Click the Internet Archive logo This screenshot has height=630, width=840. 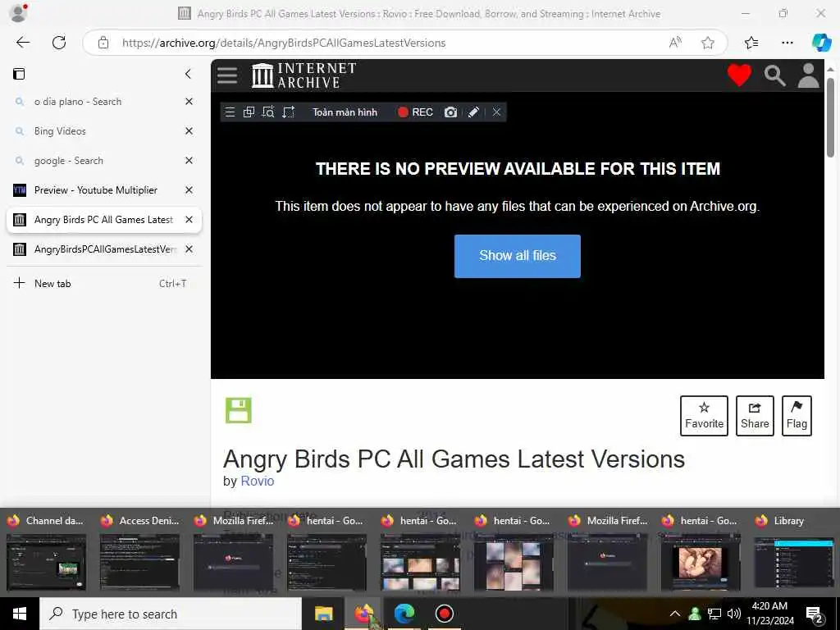304,75
